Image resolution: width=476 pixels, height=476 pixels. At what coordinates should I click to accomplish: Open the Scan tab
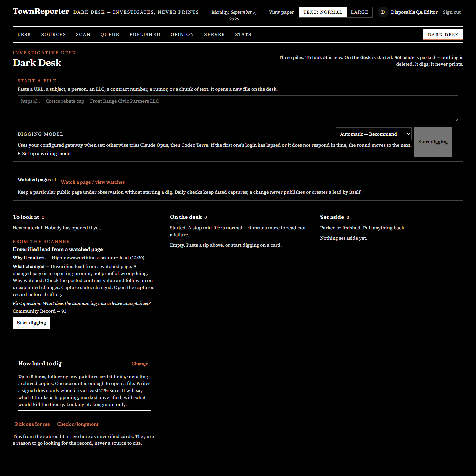83,34
